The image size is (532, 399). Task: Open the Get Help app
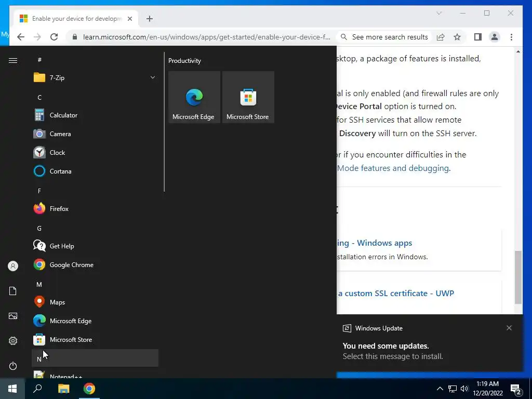coord(95,246)
